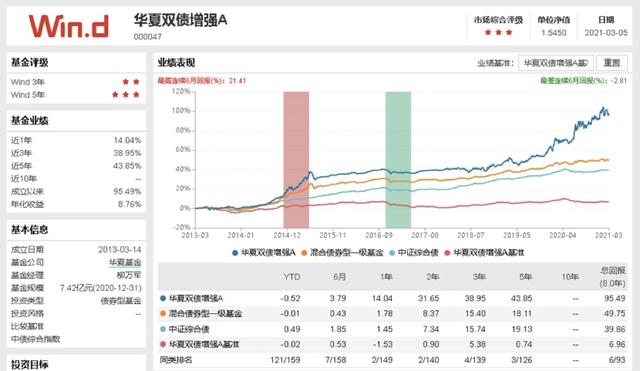The width and height of the screenshot is (640, 371).
Task: Click the founding date 2013-03-14
Action: [120, 249]
